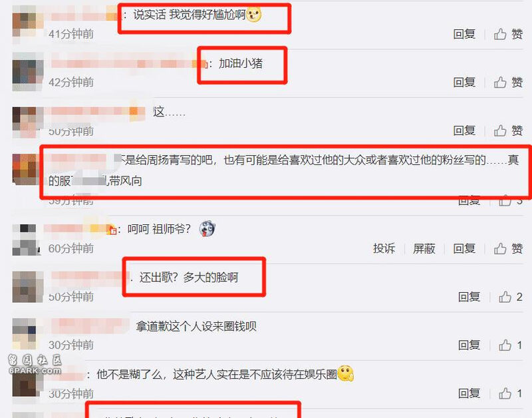Image resolution: width=532 pixels, height=418 pixels.
Task: Reply to 还出歌？多大的脸啊 comment
Action: [x=469, y=297]
